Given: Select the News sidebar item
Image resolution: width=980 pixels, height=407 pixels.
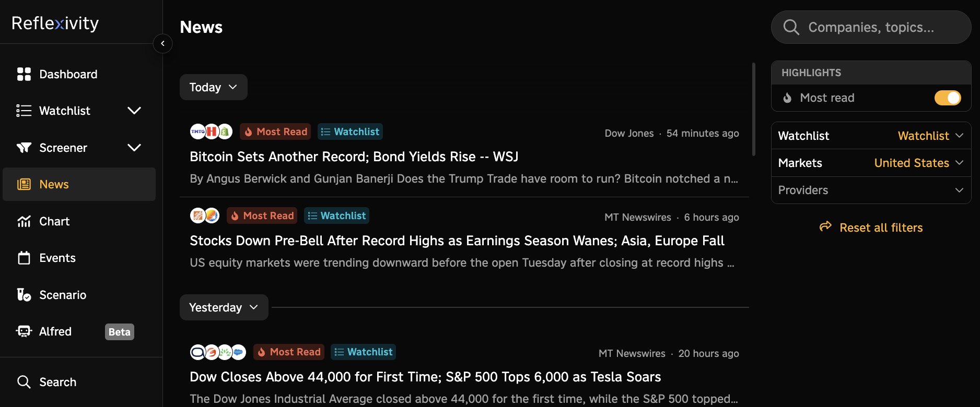Looking at the screenshot, I should tap(79, 184).
